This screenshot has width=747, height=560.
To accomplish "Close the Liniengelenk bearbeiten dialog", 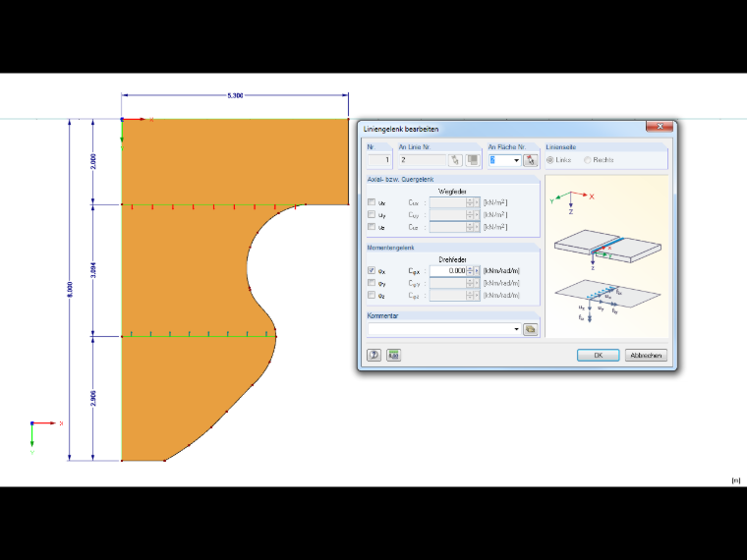I will pyautogui.click(x=660, y=126).
